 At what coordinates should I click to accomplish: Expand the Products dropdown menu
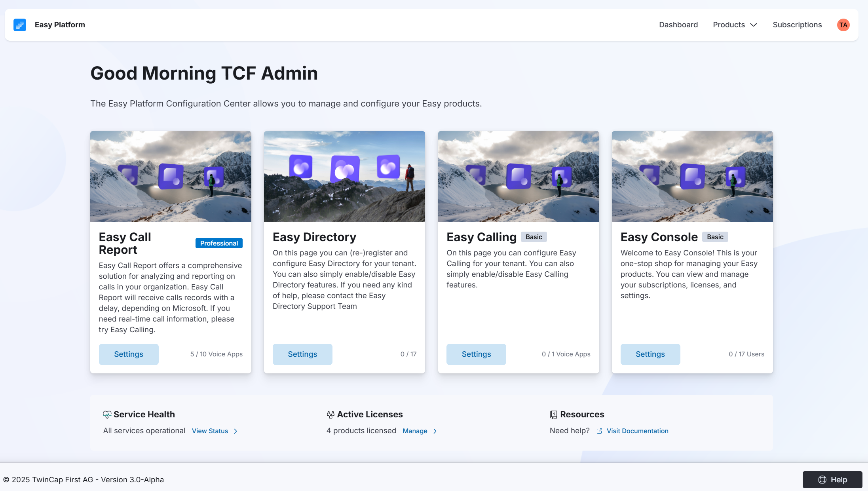pos(729,25)
